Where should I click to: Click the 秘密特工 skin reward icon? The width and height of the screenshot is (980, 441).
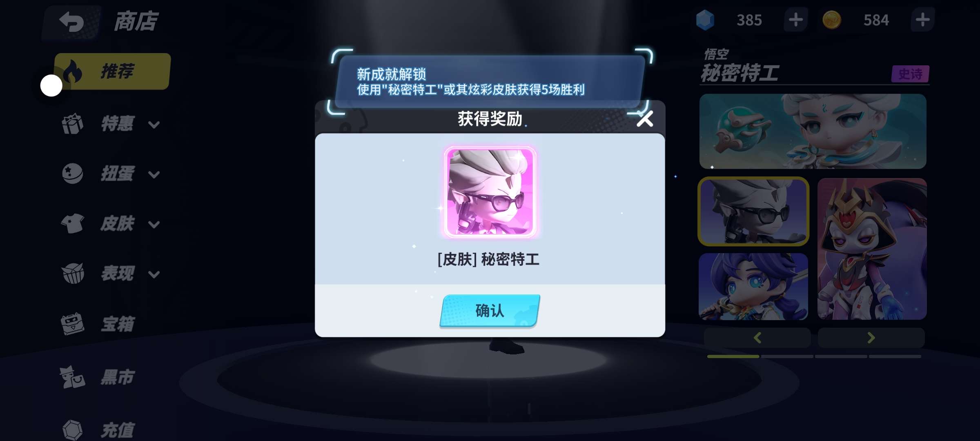[x=490, y=192]
